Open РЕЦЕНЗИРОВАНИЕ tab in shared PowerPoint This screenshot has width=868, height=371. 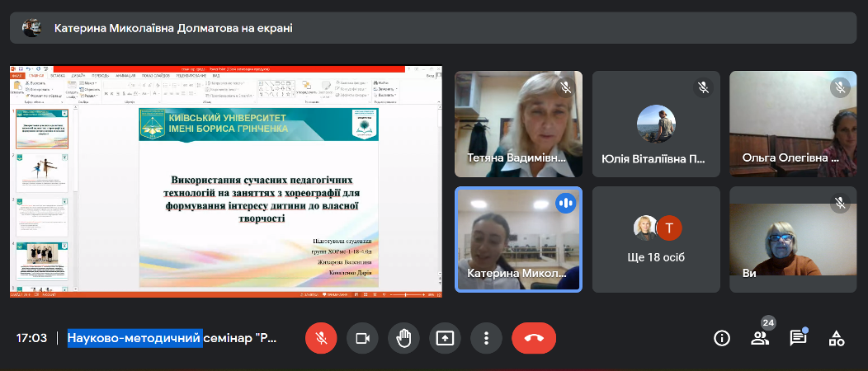191,76
